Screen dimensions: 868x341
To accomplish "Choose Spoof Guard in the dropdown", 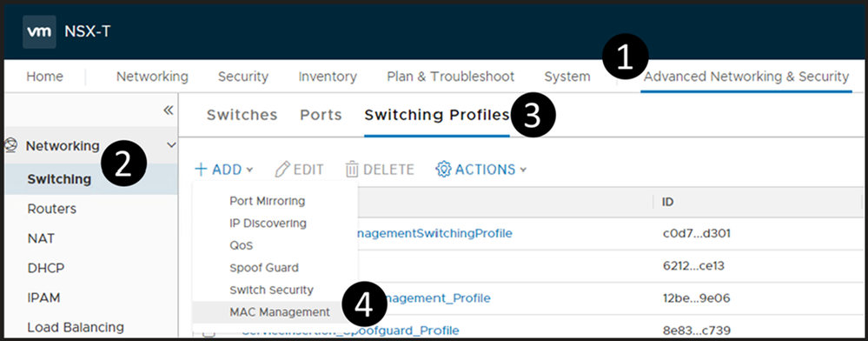I will click(x=264, y=268).
